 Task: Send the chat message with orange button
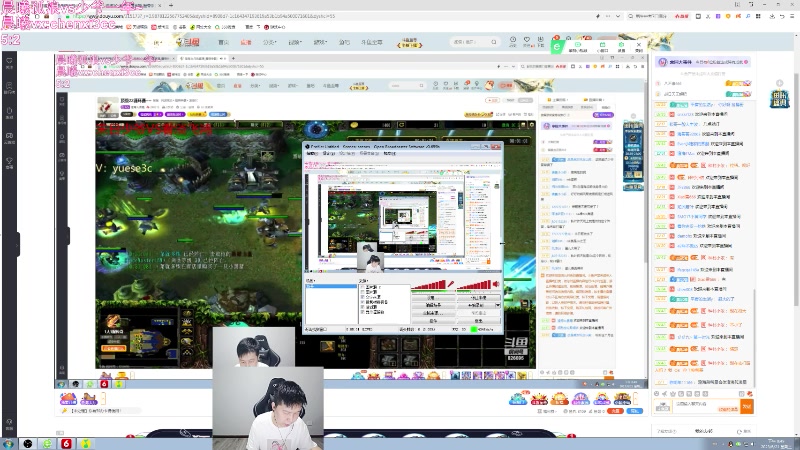(747, 406)
